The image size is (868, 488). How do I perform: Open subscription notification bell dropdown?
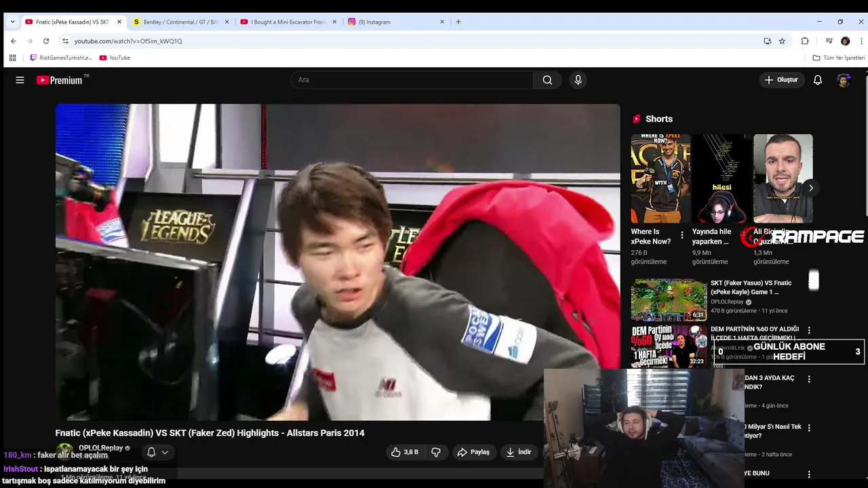[x=157, y=452]
